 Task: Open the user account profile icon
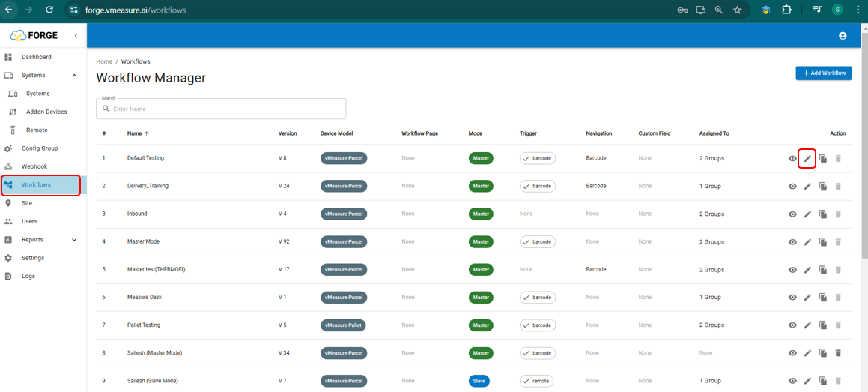[843, 36]
